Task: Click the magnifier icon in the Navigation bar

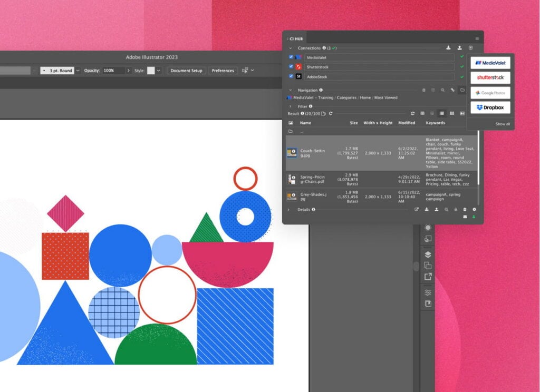Action: tap(442, 90)
